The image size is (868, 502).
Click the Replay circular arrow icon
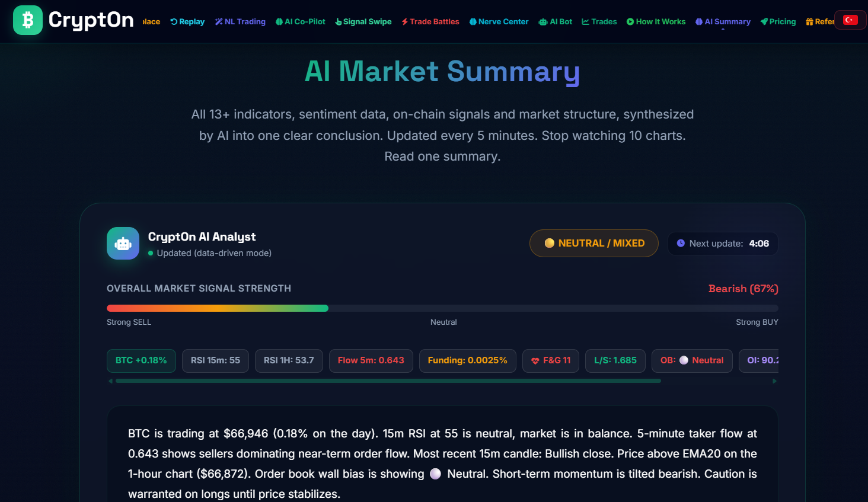[174, 22]
